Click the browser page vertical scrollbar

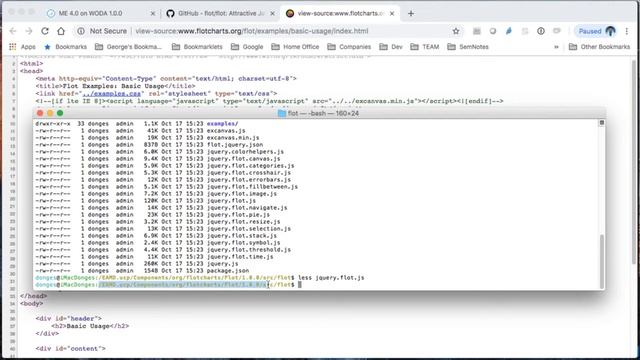[x=633, y=161]
